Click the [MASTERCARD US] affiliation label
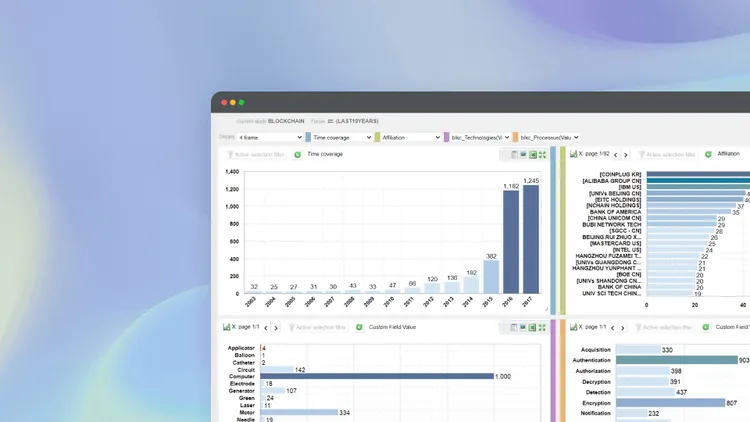 615,244
